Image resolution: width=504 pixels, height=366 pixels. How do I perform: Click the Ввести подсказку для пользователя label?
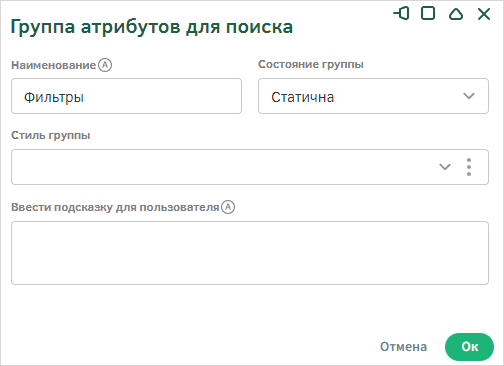click(x=115, y=207)
